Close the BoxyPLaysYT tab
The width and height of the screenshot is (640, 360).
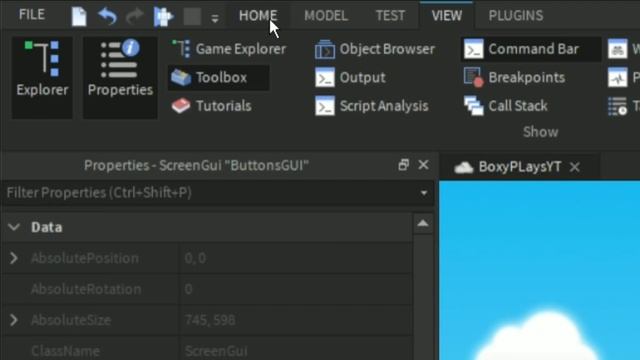[x=575, y=167]
